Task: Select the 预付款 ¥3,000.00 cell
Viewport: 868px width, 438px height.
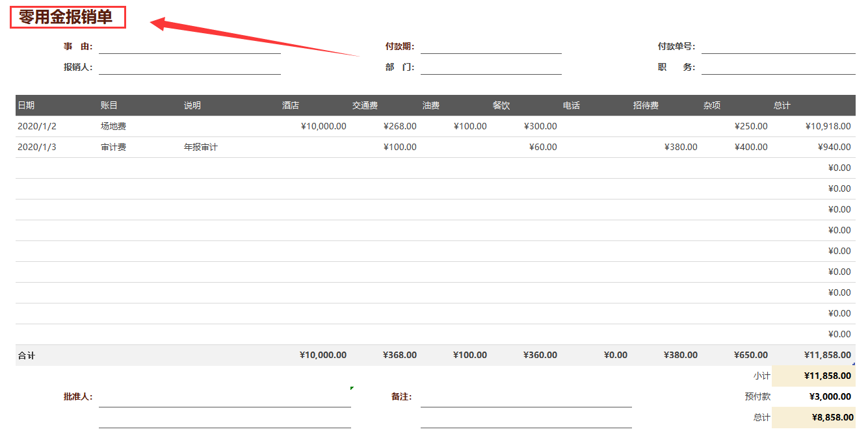Action: pyautogui.click(x=814, y=396)
